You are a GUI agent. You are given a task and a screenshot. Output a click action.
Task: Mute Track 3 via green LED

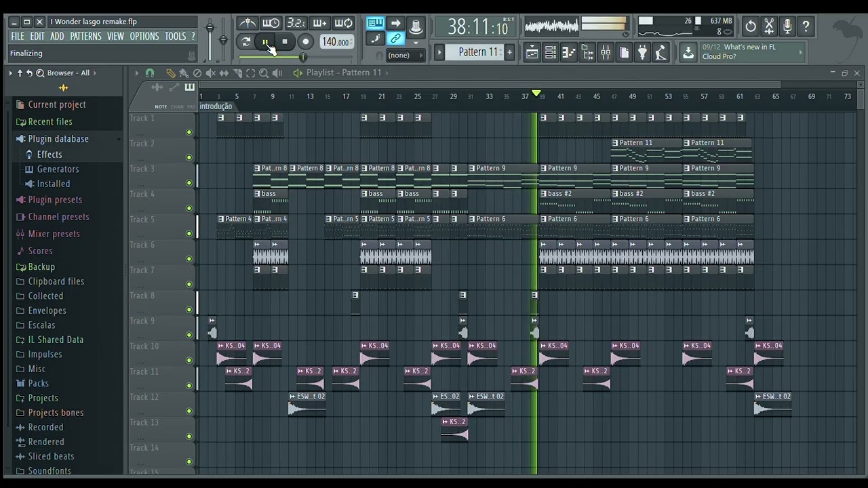pos(189,183)
